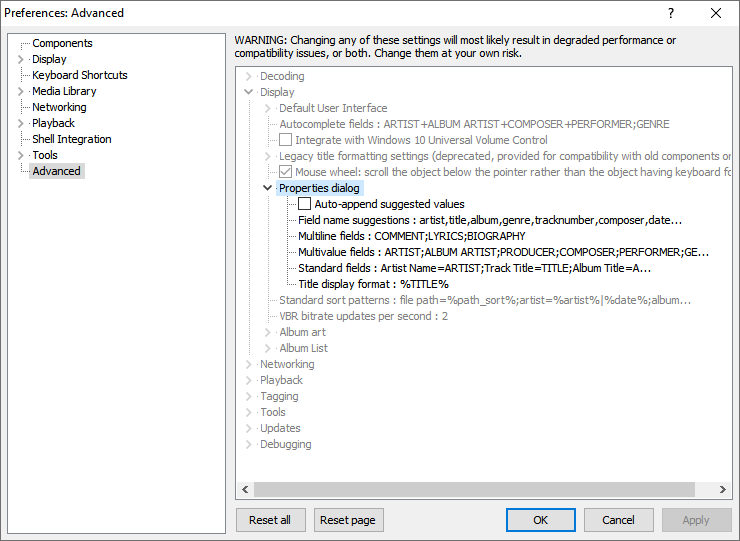Collapse the Display branch in Advanced settings

point(248,92)
